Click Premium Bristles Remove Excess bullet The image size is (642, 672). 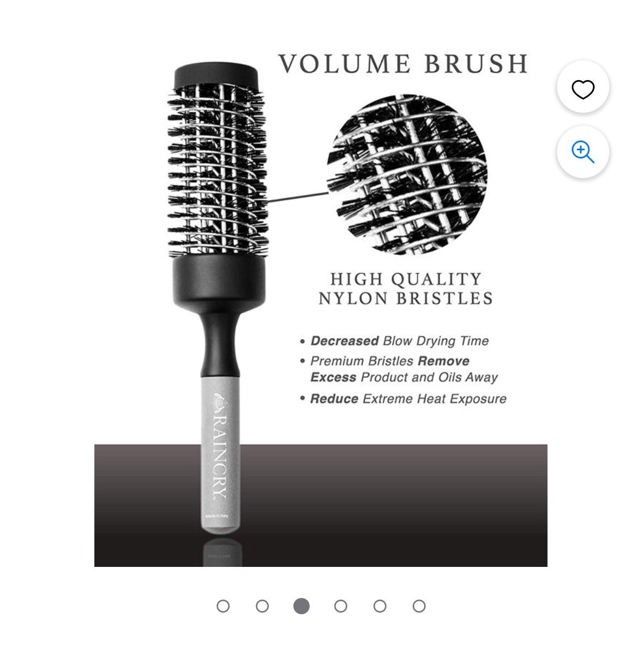399,369
